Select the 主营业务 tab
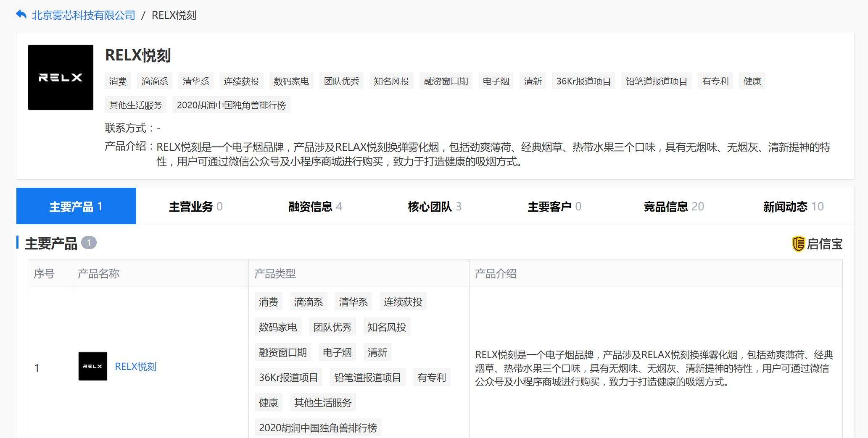 coord(191,206)
